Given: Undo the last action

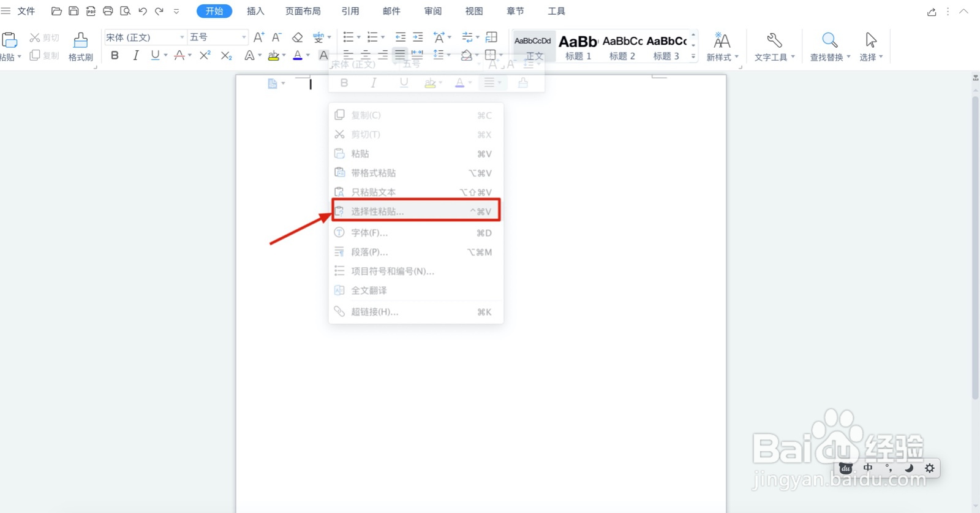Looking at the screenshot, I should point(143,11).
